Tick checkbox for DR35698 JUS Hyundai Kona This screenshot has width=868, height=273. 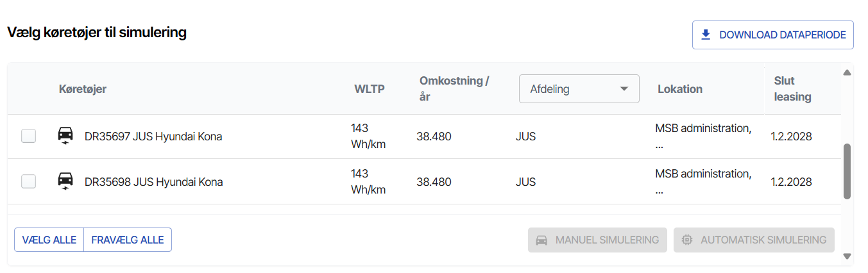pos(29,181)
